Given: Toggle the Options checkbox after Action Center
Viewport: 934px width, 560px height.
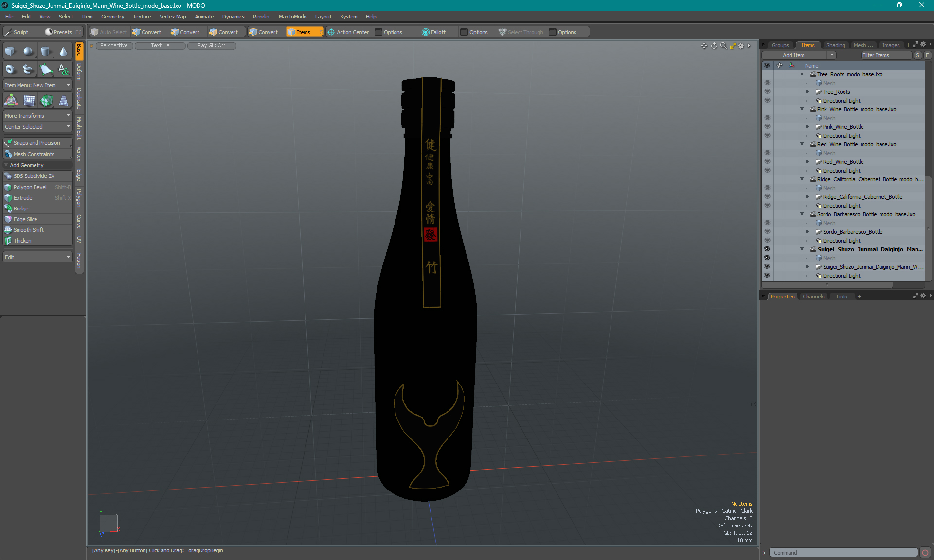Looking at the screenshot, I should pyautogui.click(x=378, y=32).
